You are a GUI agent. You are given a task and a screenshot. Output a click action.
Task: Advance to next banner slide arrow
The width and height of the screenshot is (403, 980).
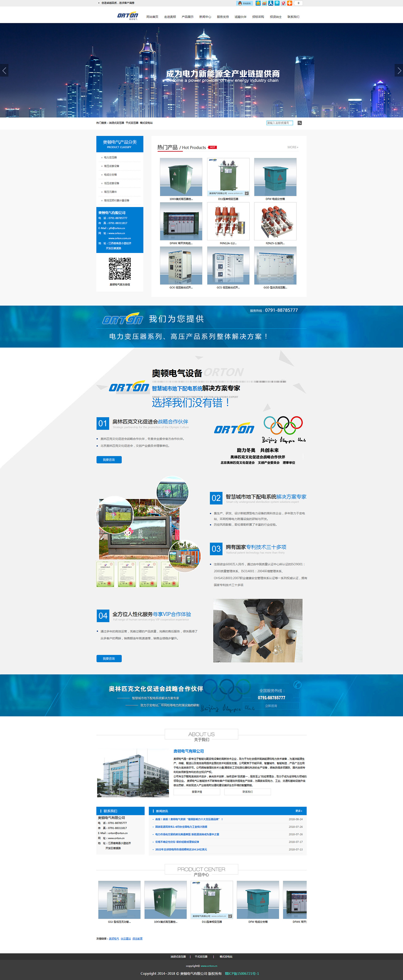click(399, 70)
